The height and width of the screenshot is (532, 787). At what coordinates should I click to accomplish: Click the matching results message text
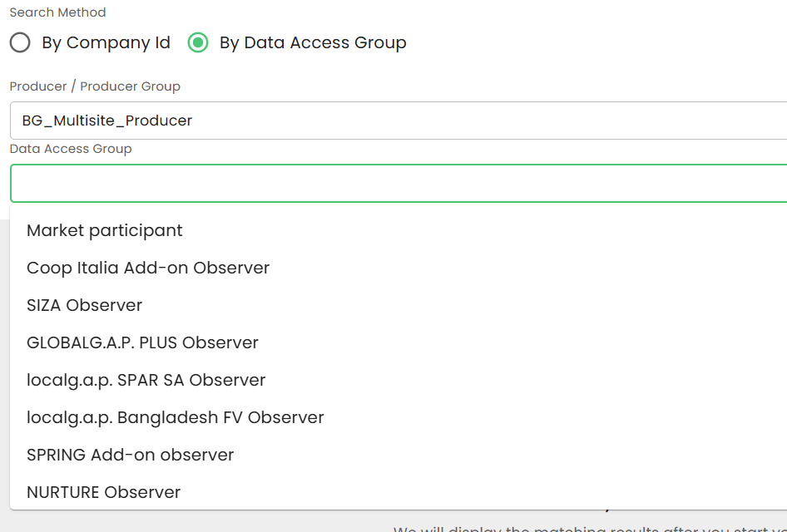tap(582, 527)
